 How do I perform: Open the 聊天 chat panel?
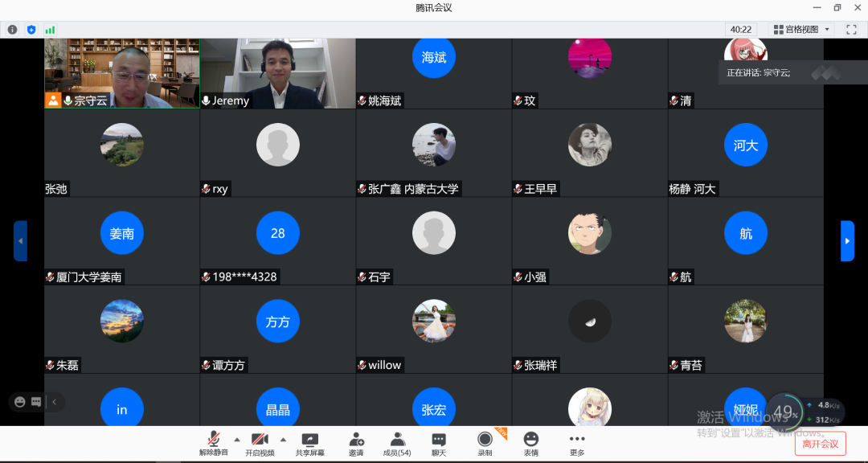[x=439, y=444]
